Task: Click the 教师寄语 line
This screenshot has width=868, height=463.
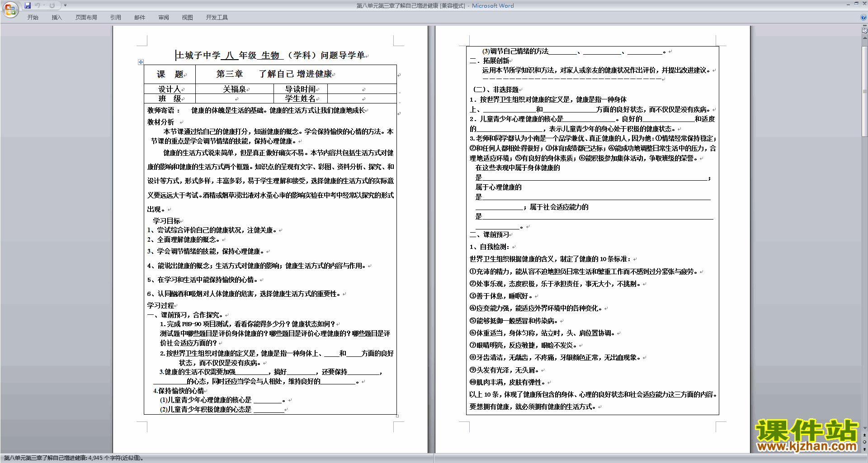Action: coord(257,110)
